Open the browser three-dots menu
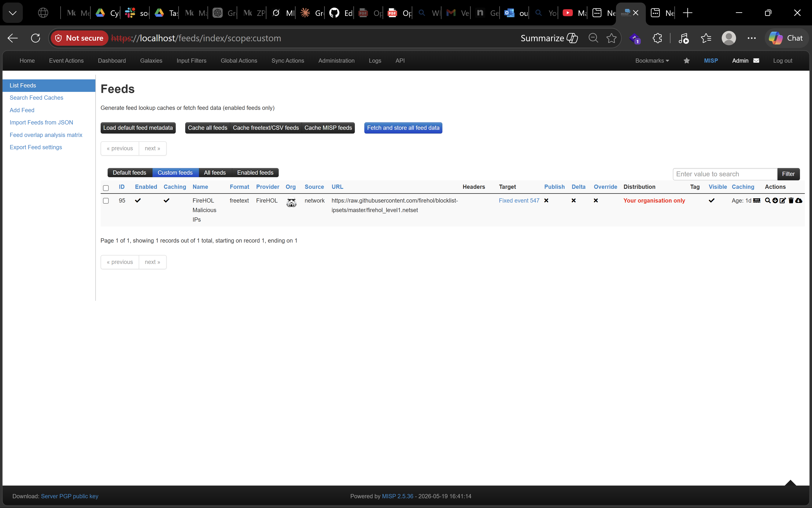This screenshot has width=812, height=508. (x=752, y=38)
